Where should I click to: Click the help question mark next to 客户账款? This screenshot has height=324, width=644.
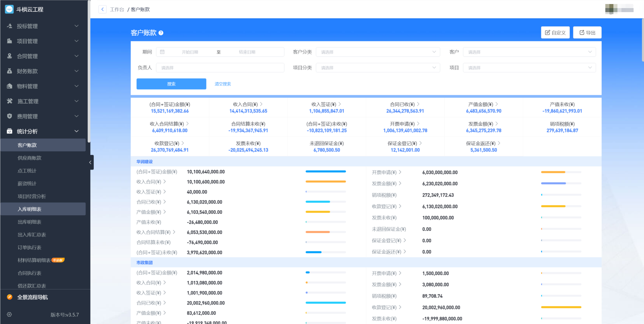[161, 33]
